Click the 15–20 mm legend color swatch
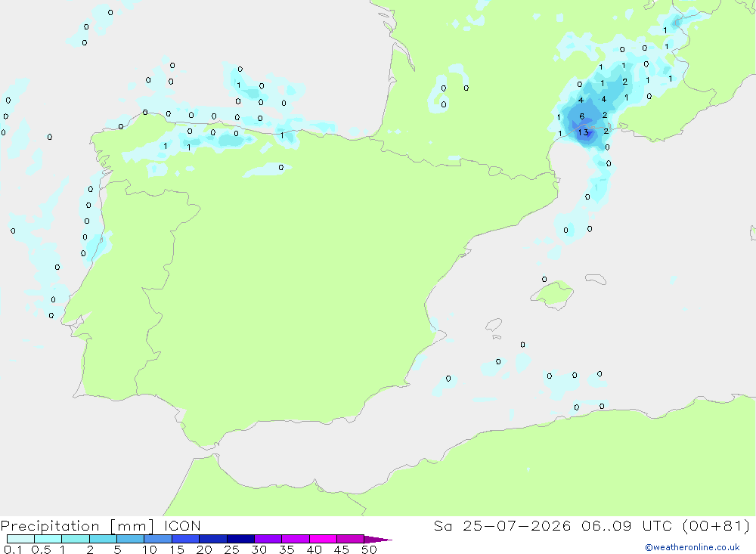756x554 pixels. click(186, 539)
